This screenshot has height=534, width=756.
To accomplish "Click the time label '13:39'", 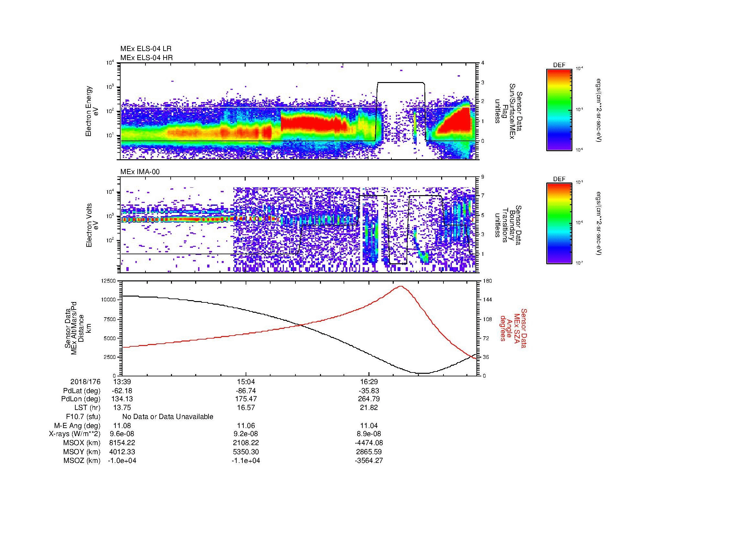I will 122,382.
